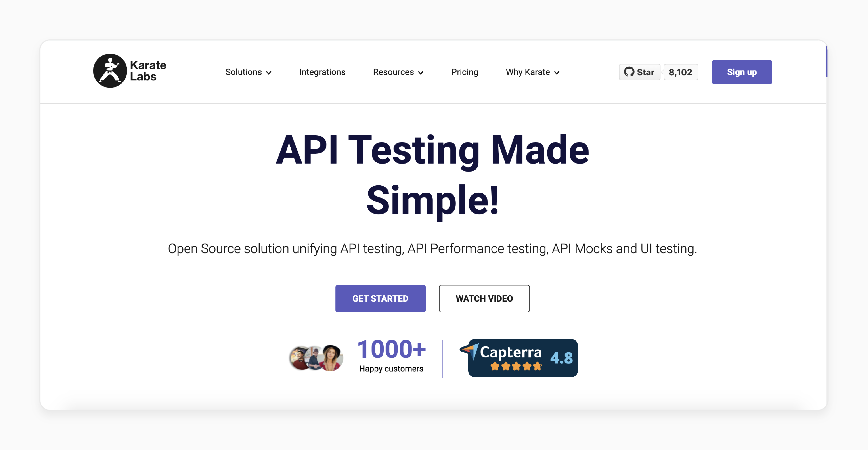Click the 8,102 star count link
The image size is (868, 450).
[x=681, y=72]
